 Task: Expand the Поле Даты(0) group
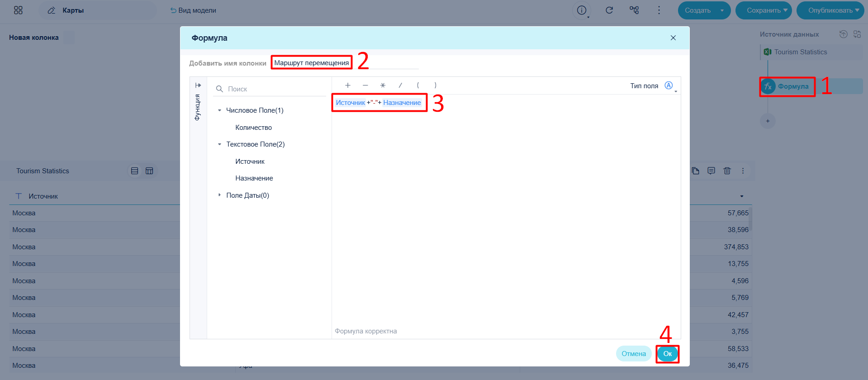point(219,195)
